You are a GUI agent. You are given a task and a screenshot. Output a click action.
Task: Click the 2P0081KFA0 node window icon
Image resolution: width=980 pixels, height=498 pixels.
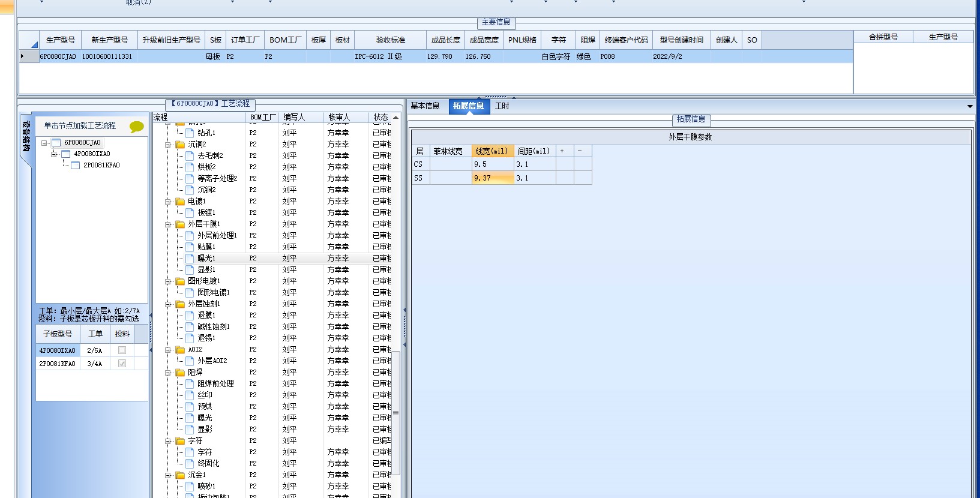point(76,166)
